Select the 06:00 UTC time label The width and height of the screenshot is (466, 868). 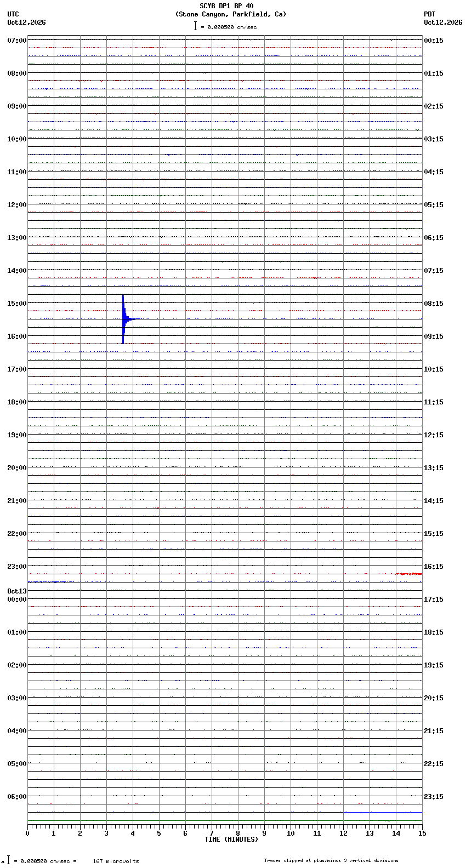[17, 797]
